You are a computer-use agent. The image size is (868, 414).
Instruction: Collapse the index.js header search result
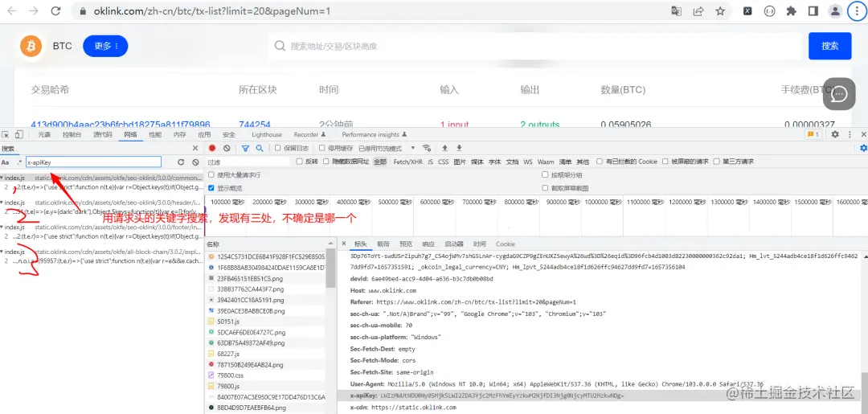tap(2, 203)
